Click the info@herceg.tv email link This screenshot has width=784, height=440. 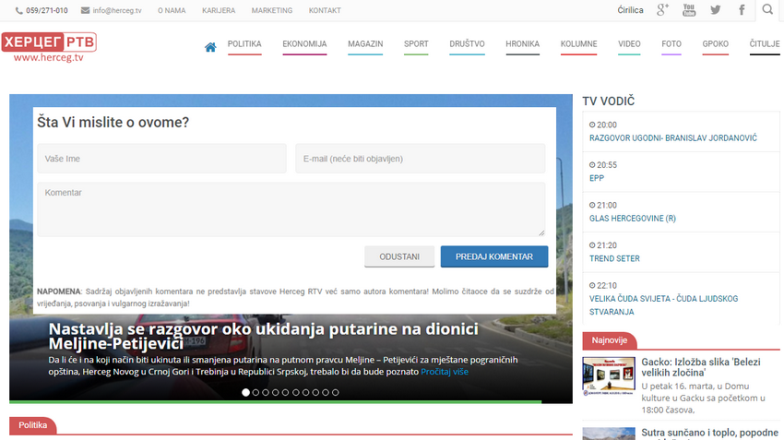click(x=111, y=10)
